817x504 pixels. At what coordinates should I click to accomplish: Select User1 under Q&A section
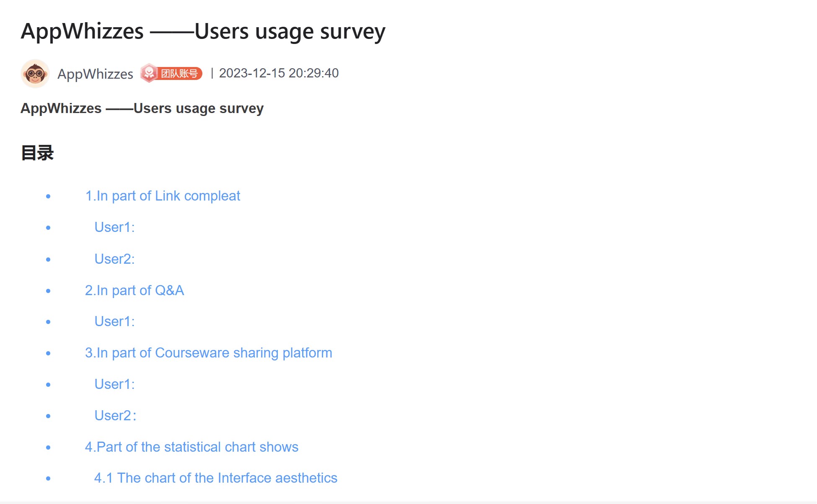(115, 321)
